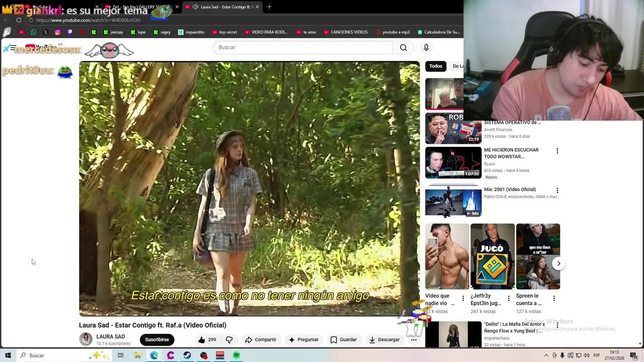The height and width of the screenshot is (362, 644).
Task: Show next shorts with arrow
Action: pyautogui.click(x=558, y=263)
